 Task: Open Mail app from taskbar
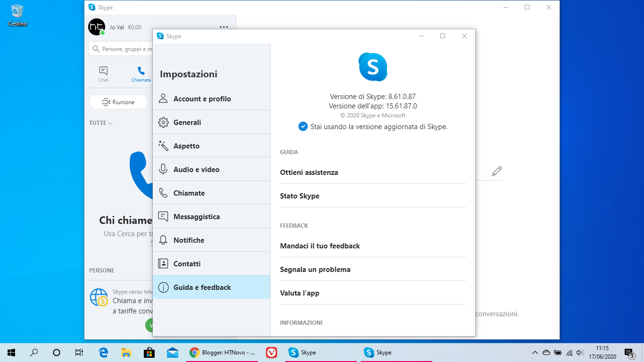pyautogui.click(x=173, y=352)
